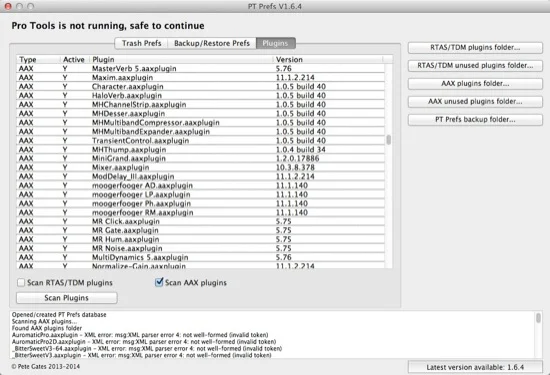The width and height of the screenshot is (550, 375).
Task: Select Mixer.aaxplugin row
Action: pyautogui.click(x=201, y=167)
